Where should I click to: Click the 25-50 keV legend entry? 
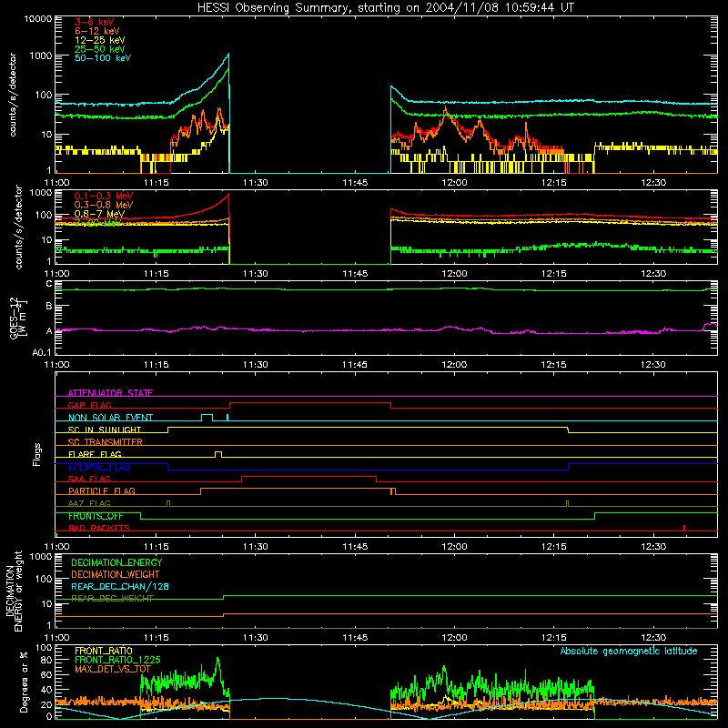click(x=100, y=49)
